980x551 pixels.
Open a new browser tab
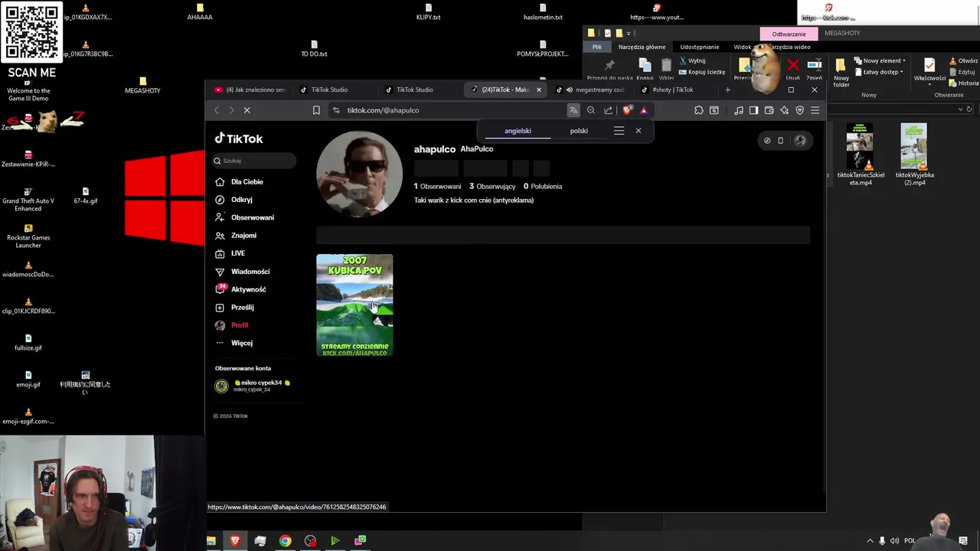[x=727, y=90]
